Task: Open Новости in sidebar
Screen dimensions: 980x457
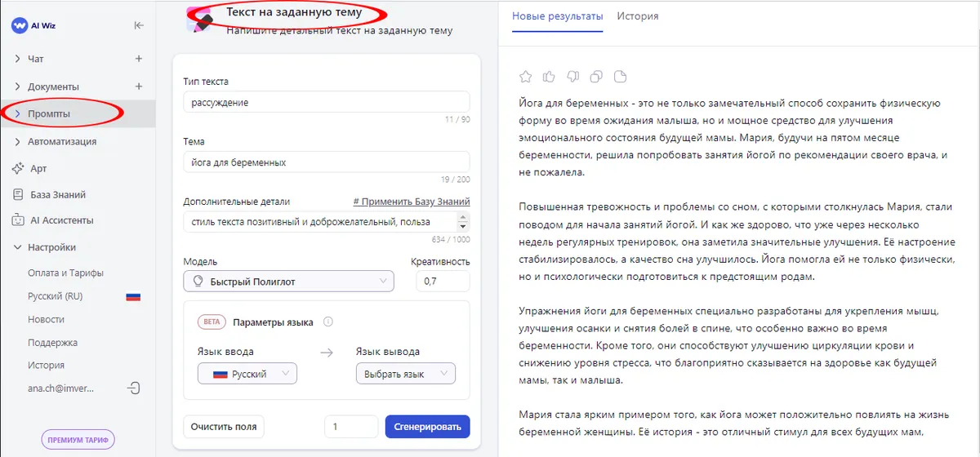Action: pyautogui.click(x=46, y=320)
